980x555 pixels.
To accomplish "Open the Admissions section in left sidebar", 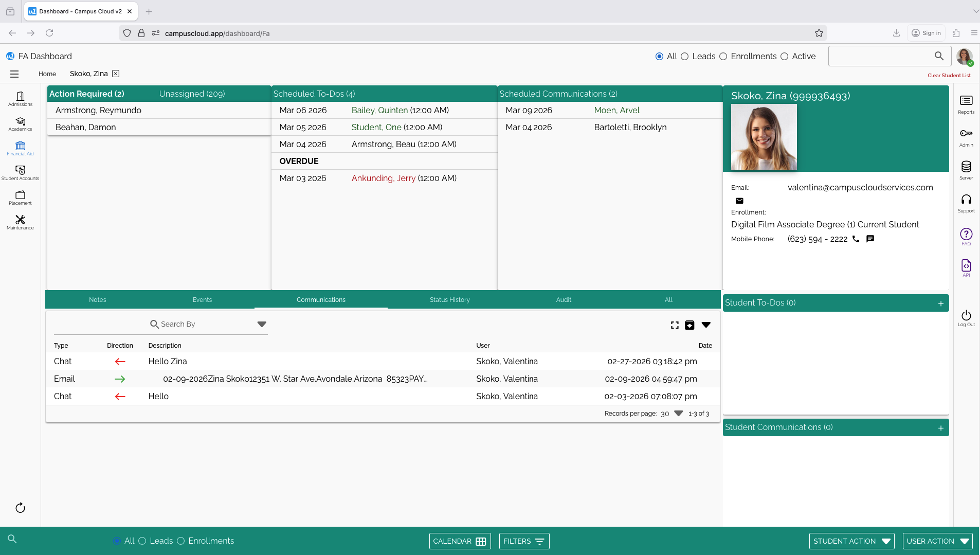I will (20, 100).
